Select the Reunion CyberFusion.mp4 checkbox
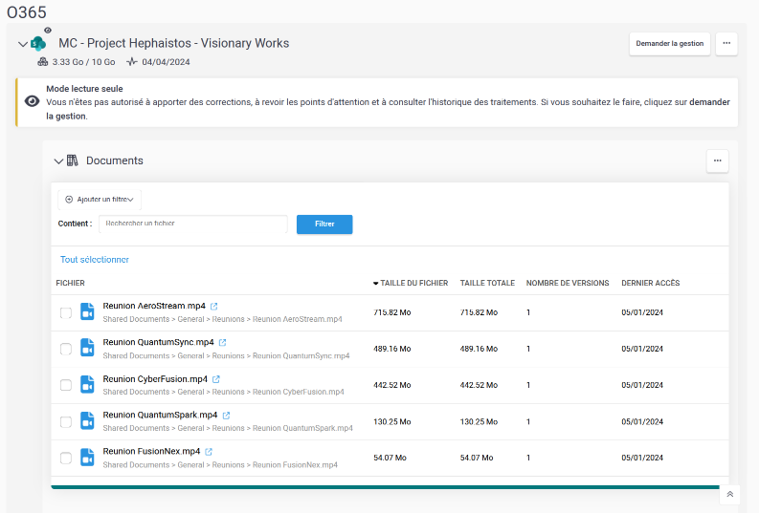Image resolution: width=759 pixels, height=513 pixels. pos(66,385)
